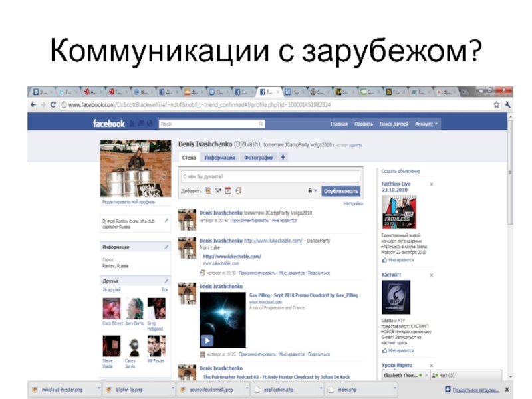532x399 pixels.
Task: Bookmark page with the star icon
Action: point(496,105)
